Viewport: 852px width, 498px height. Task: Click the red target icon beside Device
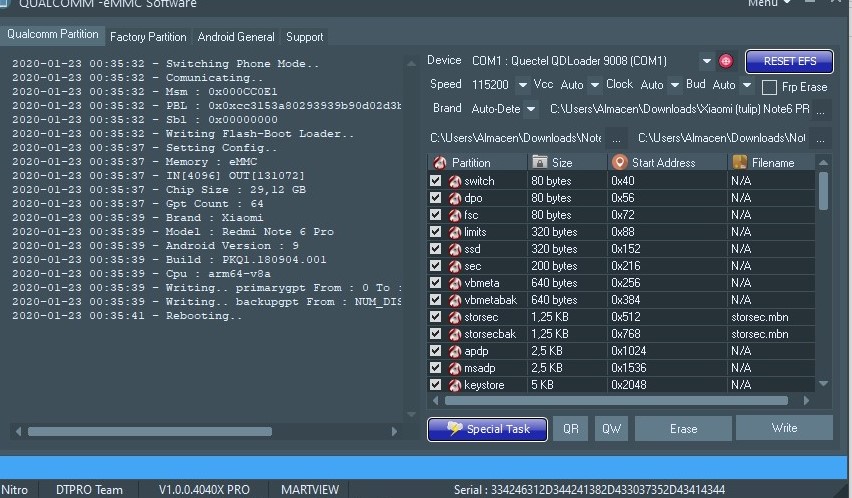[x=725, y=61]
